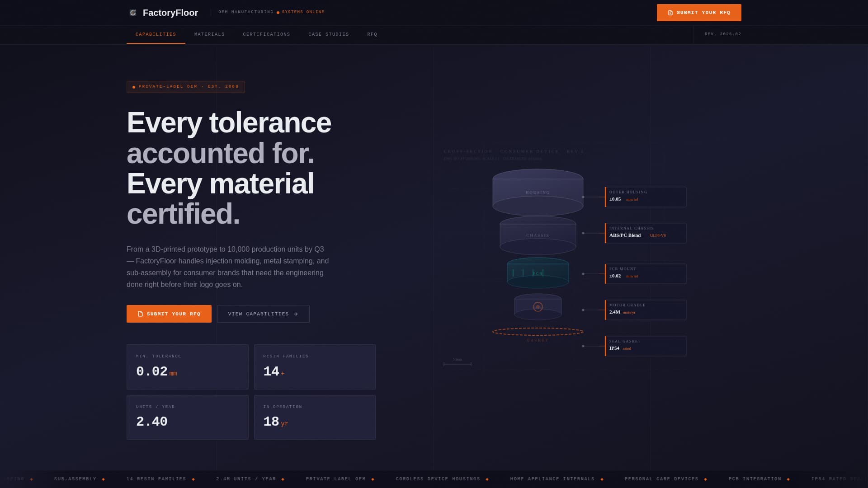Click the connector node on the Outer Housing callout
Image resolution: width=868 pixels, height=488 pixels.
point(584,197)
